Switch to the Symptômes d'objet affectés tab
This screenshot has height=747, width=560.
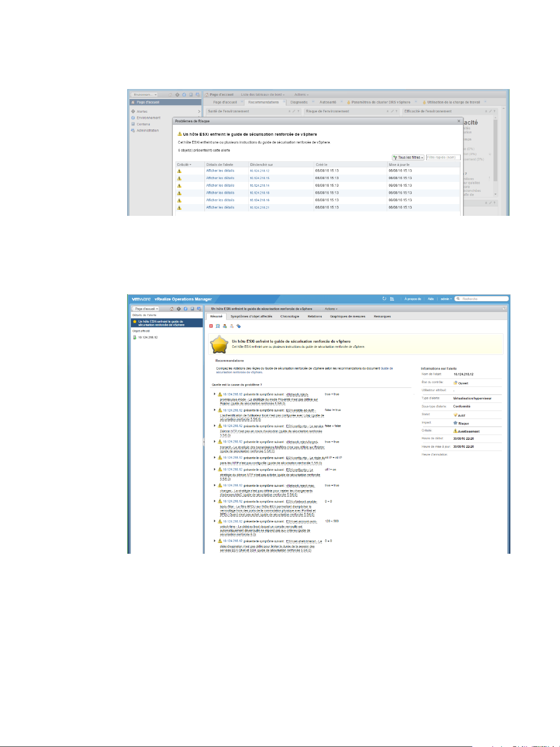coord(252,316)
